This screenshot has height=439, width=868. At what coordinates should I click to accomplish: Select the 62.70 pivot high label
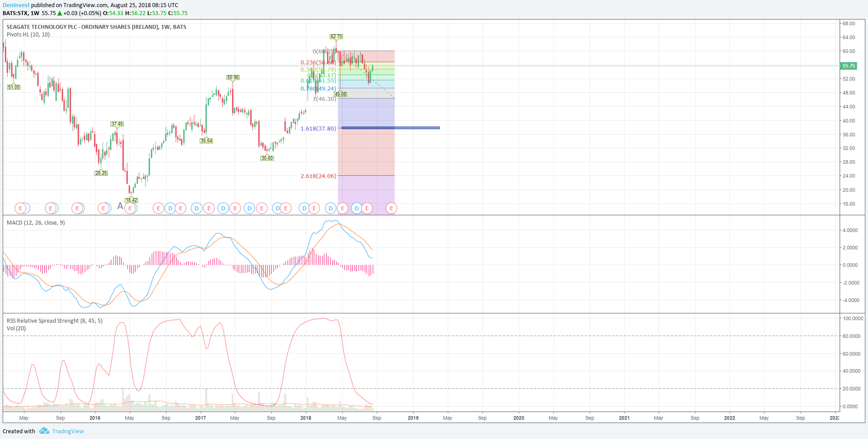[336, 36]
